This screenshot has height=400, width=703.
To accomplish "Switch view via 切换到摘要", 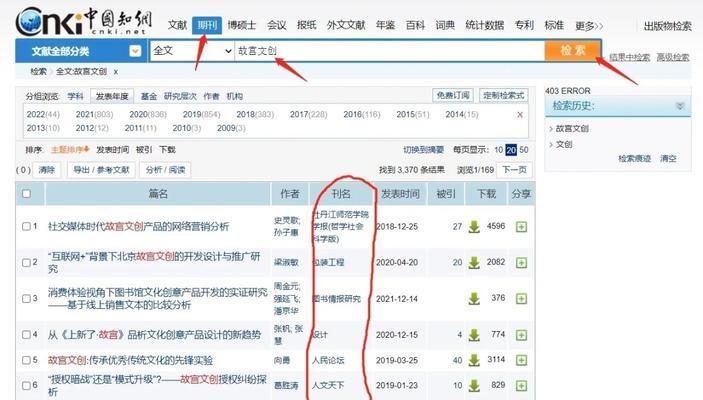I will pos(423,150).
